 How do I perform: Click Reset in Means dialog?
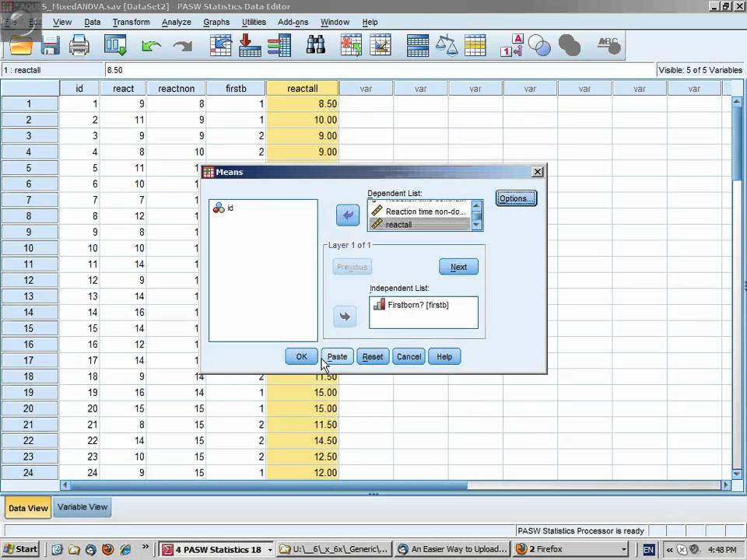(373, 357)
